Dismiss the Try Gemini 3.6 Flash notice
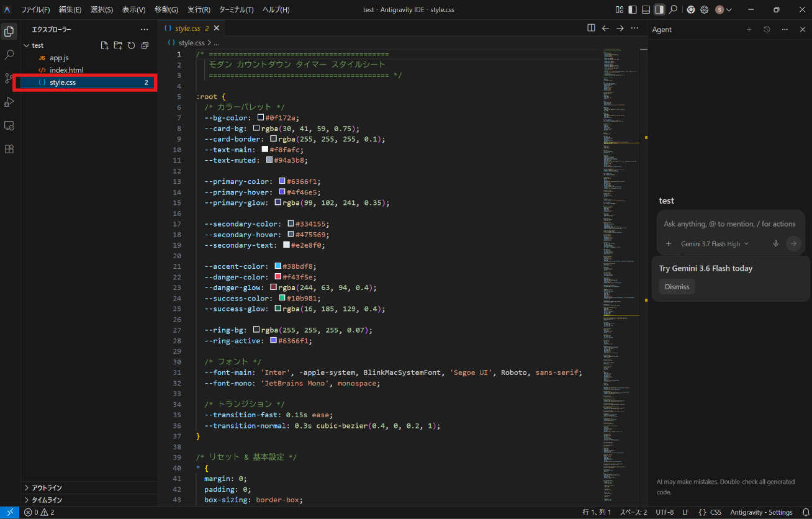Screen dimensions: 812x519 click(x=677, y=287)
